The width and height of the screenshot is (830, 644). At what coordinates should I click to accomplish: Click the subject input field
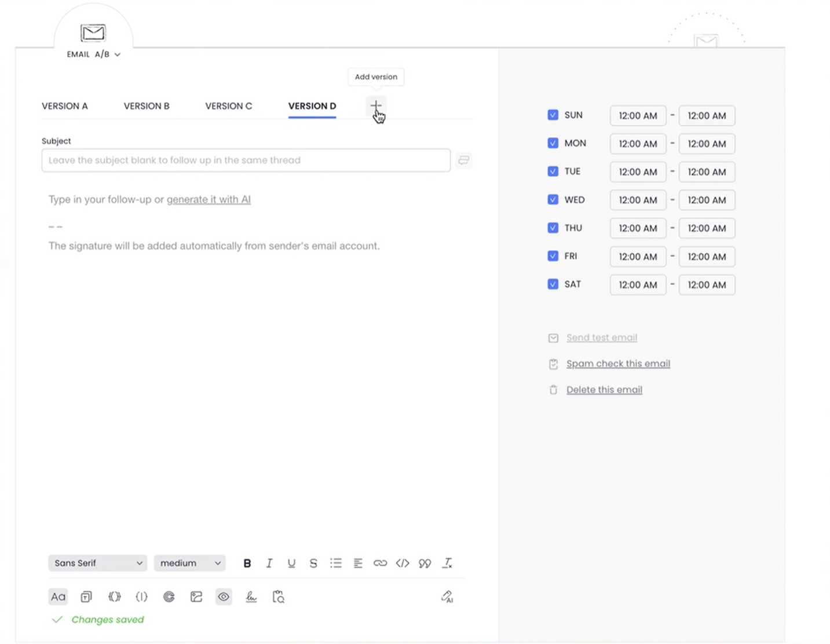coord(246,160)
